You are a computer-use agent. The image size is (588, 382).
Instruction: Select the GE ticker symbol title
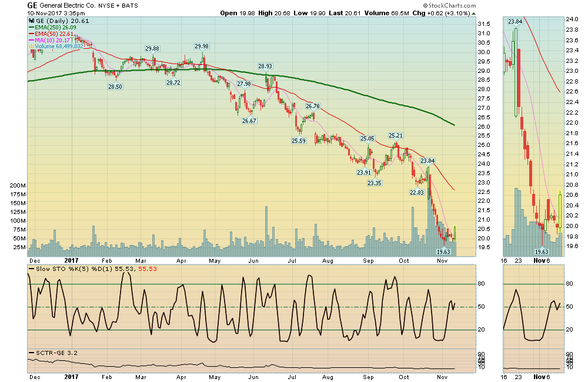coord(32,5)
